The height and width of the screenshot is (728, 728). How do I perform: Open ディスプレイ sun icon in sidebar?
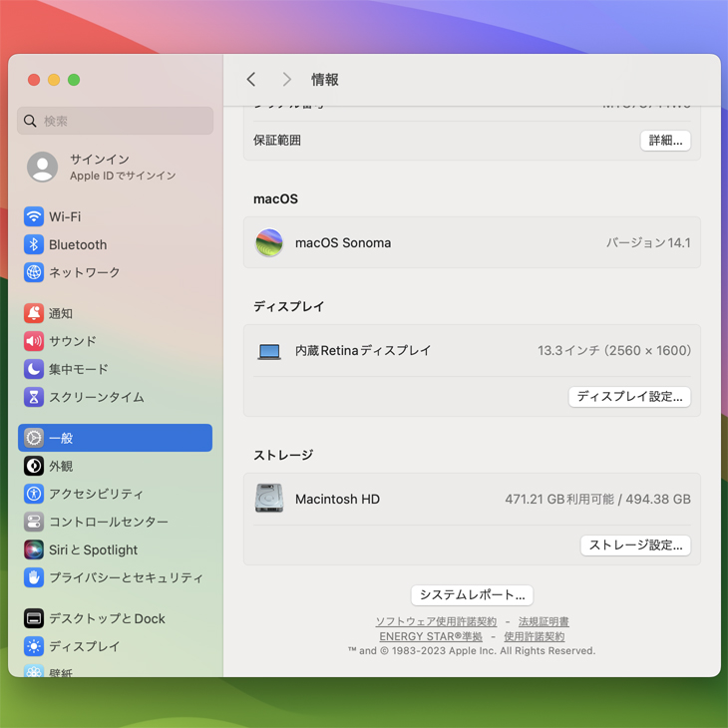tap(34, 646)
